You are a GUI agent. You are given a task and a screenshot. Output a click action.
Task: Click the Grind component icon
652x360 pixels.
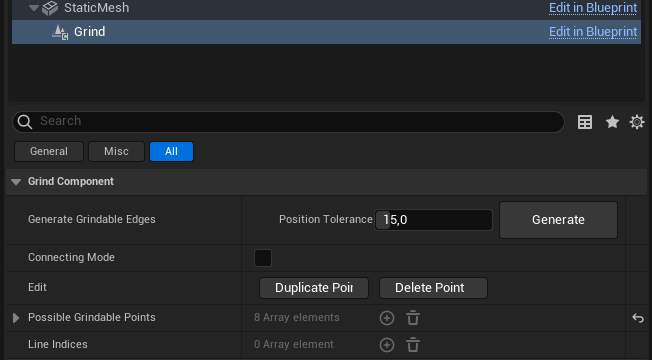60,32
